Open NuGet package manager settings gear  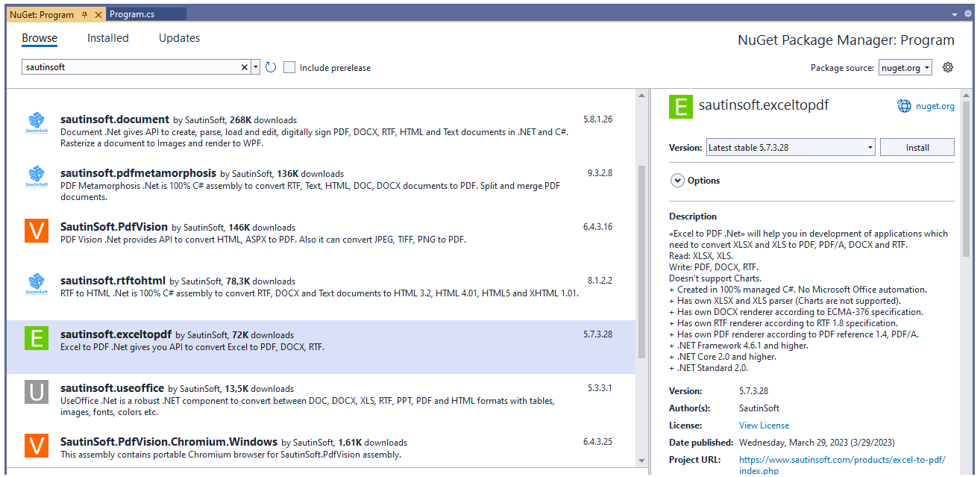[x=947, y=66]
